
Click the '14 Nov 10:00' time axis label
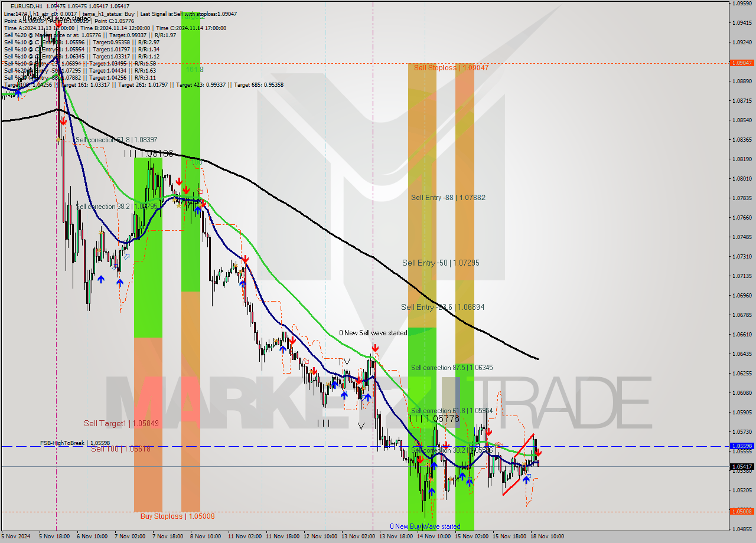pyautogui.click(x=434, y=537)
